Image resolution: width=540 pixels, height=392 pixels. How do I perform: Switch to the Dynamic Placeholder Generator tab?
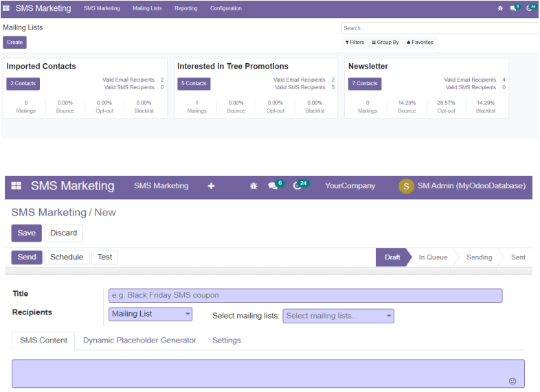coord(139,341)
